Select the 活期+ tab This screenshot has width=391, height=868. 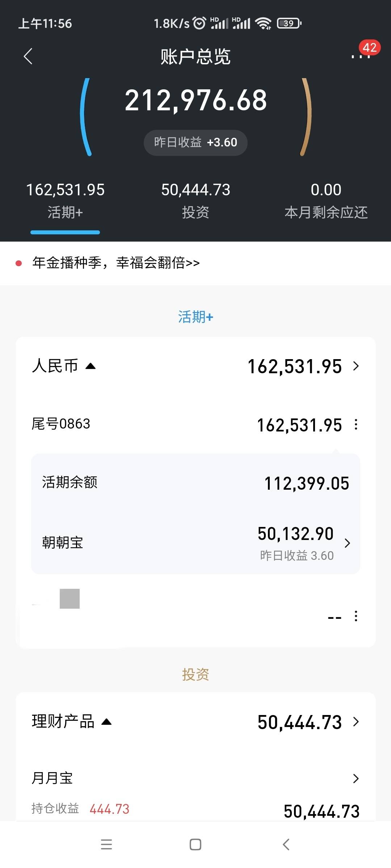pyautogui.click(x=65, y=201)
